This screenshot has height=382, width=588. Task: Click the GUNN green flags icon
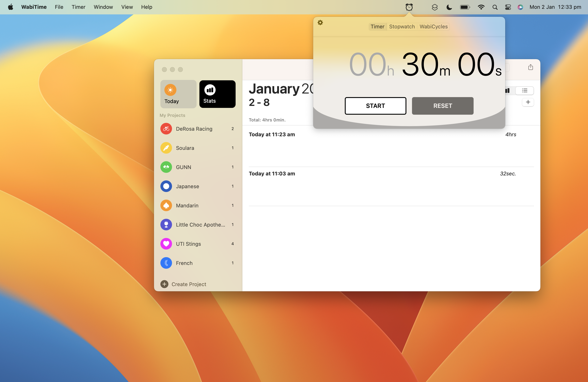[x=166, y=167]
